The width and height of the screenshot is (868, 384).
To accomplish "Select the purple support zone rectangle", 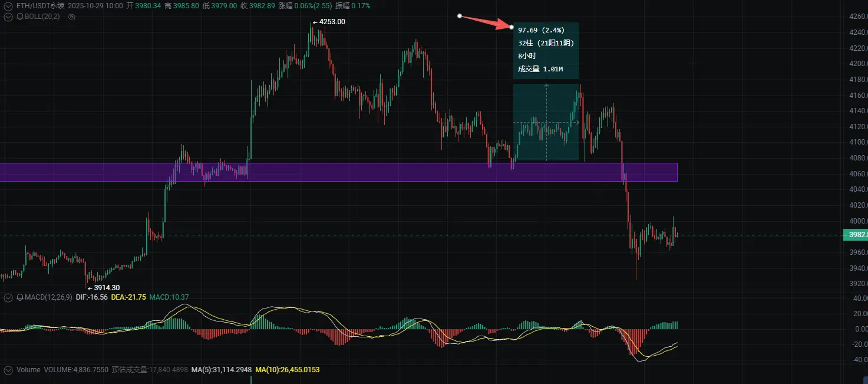I will [338, 172].
